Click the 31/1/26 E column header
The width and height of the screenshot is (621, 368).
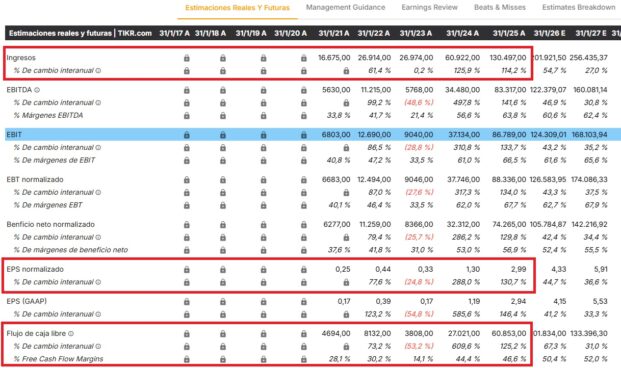pyautogui.click(x=549, y=33)
